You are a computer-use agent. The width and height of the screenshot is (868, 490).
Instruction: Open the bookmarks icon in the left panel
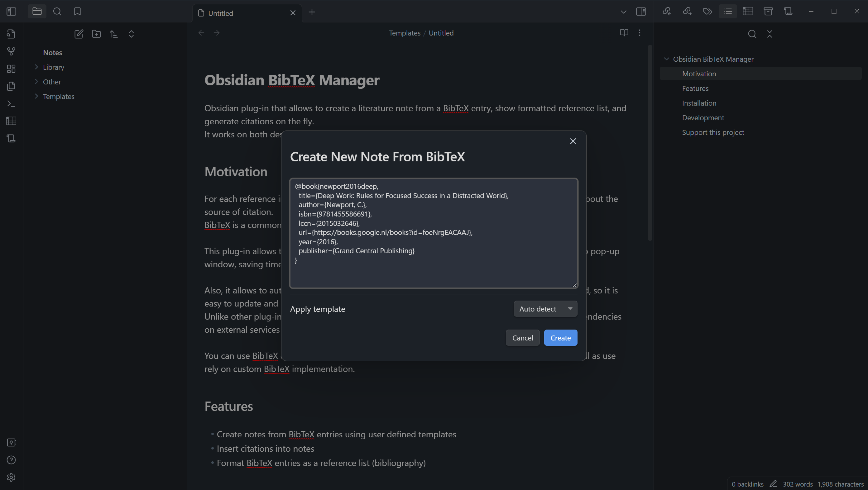78,12
